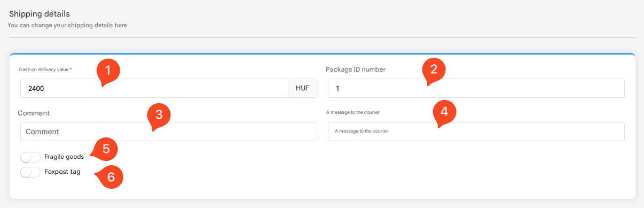Click the 'You can change your shipping details here' text

[x=67, y=25]
